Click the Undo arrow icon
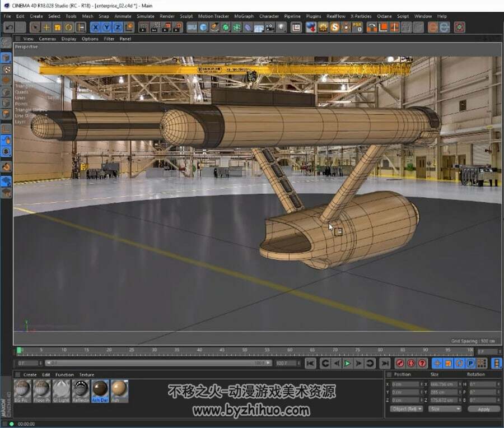Viewport: 504px width, 428px height. pos(9,27)
